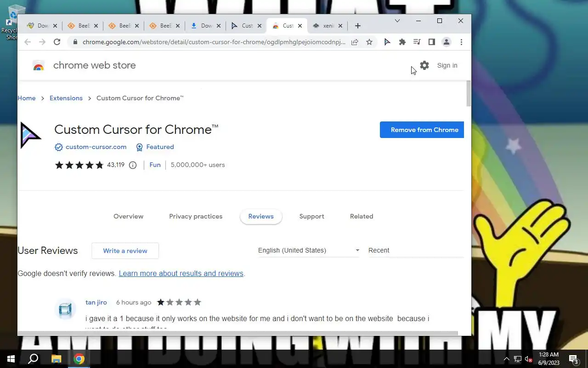Click Remove from Chrome button
The height and width of the screenshot is (368, 588).
422,130
